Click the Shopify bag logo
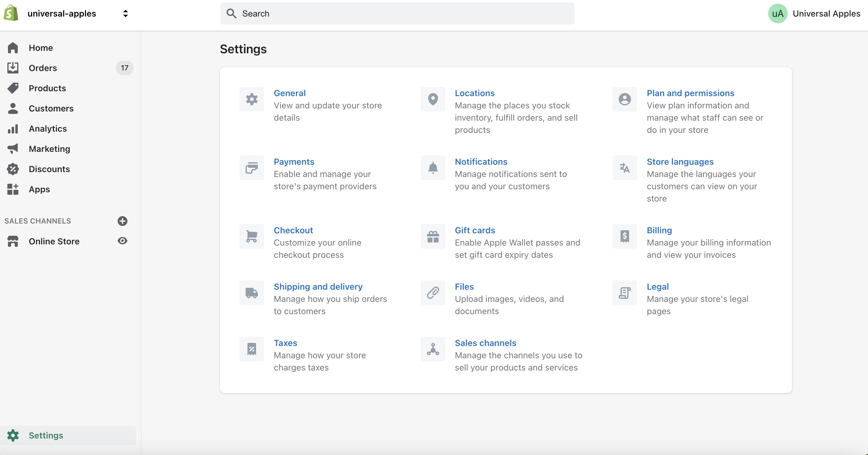Image resolution: width=868 pixels, height=455 pixels. [11, 13]
